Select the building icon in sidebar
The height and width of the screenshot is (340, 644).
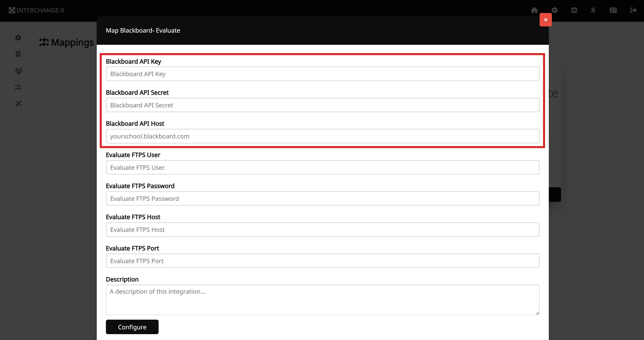[18, 54]
